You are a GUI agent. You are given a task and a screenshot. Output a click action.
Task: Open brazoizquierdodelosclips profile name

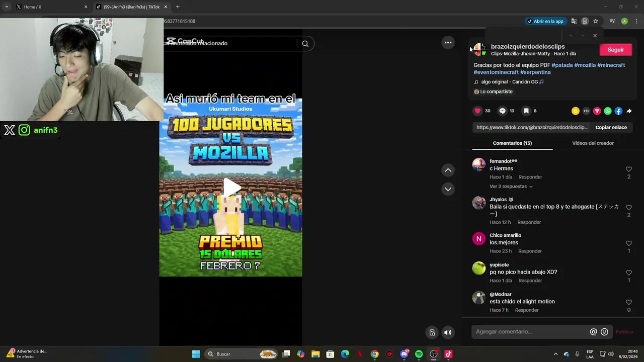[528, 47]
